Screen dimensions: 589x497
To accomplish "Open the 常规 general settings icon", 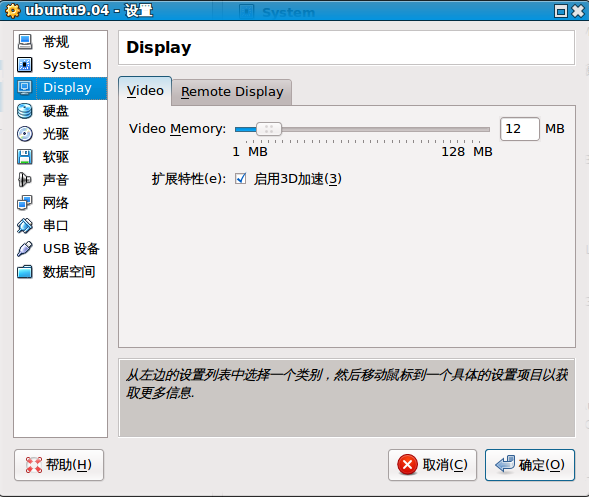I will (25, 42).
